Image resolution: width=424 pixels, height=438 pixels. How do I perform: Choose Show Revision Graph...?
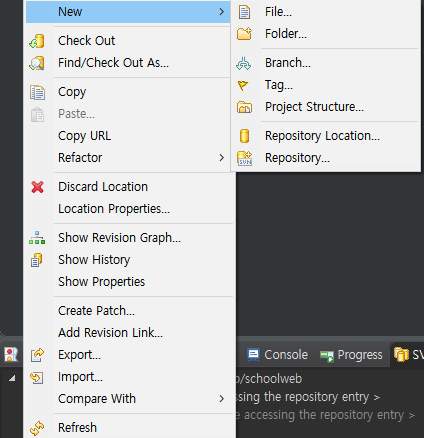pos(128,238)
